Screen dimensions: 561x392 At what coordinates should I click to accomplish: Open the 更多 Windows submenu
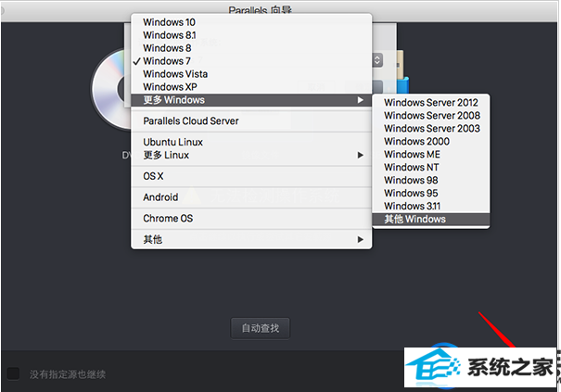click(x=251, y=100)
